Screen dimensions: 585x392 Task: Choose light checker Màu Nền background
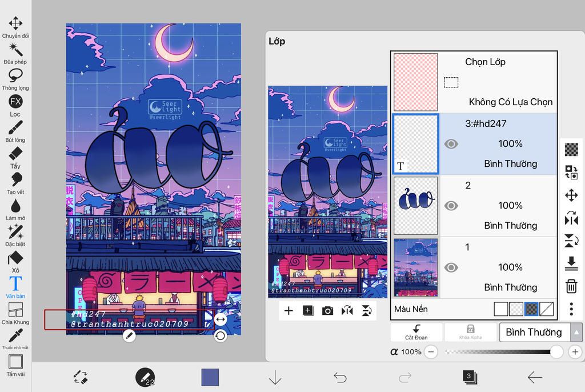(x=516, y=309)
